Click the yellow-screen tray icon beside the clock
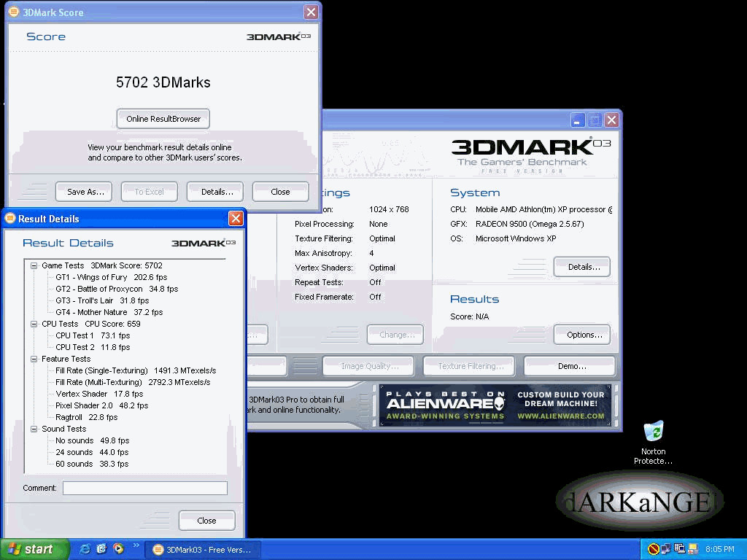 pos(692,550)
